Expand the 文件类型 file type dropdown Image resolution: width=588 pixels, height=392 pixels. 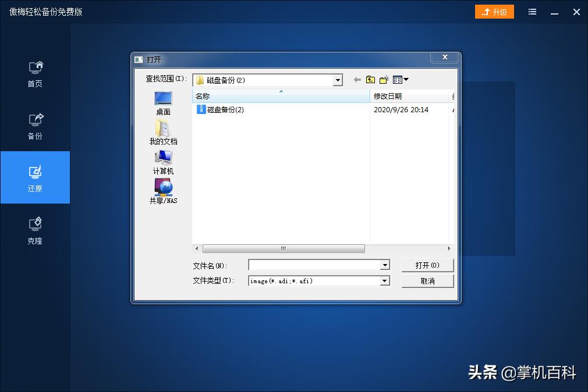[384, 281]
